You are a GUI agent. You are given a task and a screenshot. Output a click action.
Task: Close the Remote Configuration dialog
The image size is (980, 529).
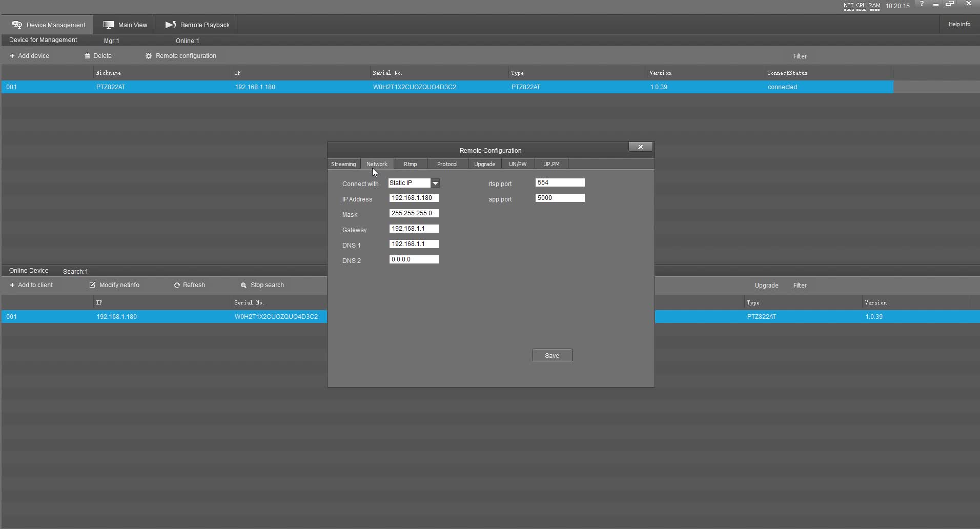[640, 147]
